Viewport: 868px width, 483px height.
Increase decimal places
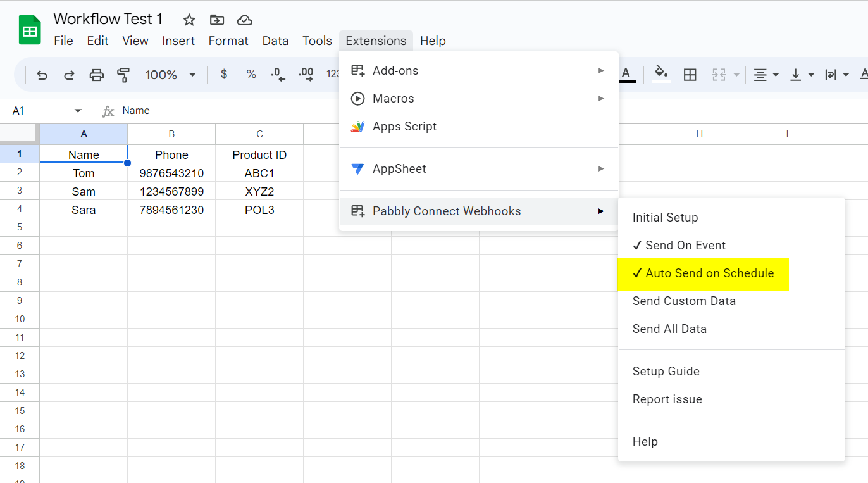(x=306, y=75)
